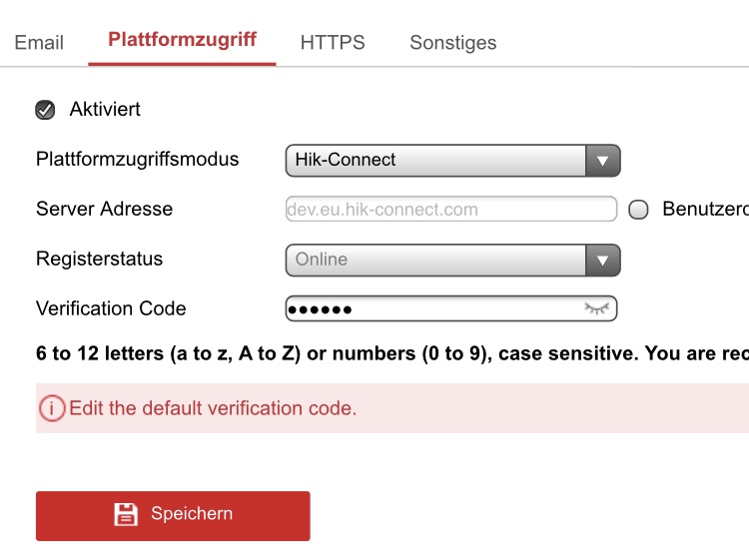Click the Plattformzugriffsmodus label
Screen dimensions: 749x560
tap(137, 160)
